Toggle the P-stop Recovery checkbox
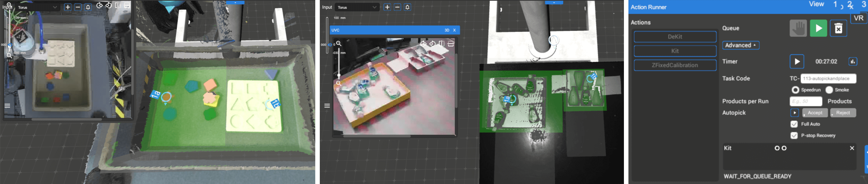868x184 pixels. (x=794, y=135)
